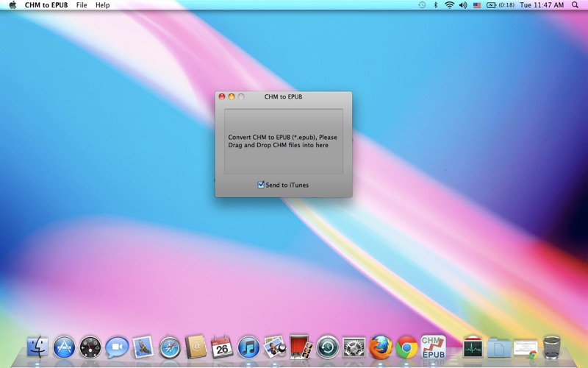Open Time Machine menu bar icon

(422, 5)
